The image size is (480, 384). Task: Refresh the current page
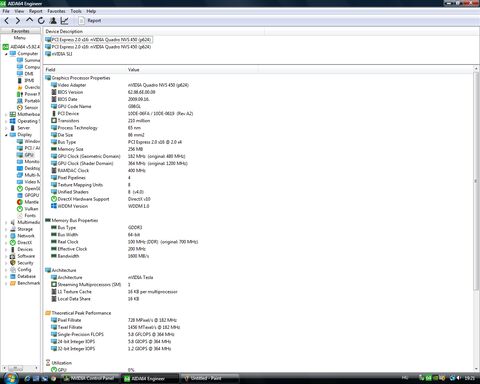(x=41, y=21)
